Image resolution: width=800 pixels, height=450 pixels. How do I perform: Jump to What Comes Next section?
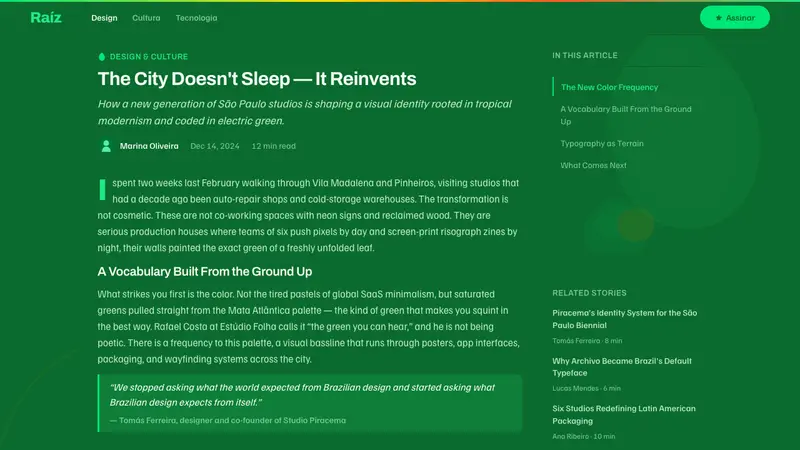(x=593, y=165)
